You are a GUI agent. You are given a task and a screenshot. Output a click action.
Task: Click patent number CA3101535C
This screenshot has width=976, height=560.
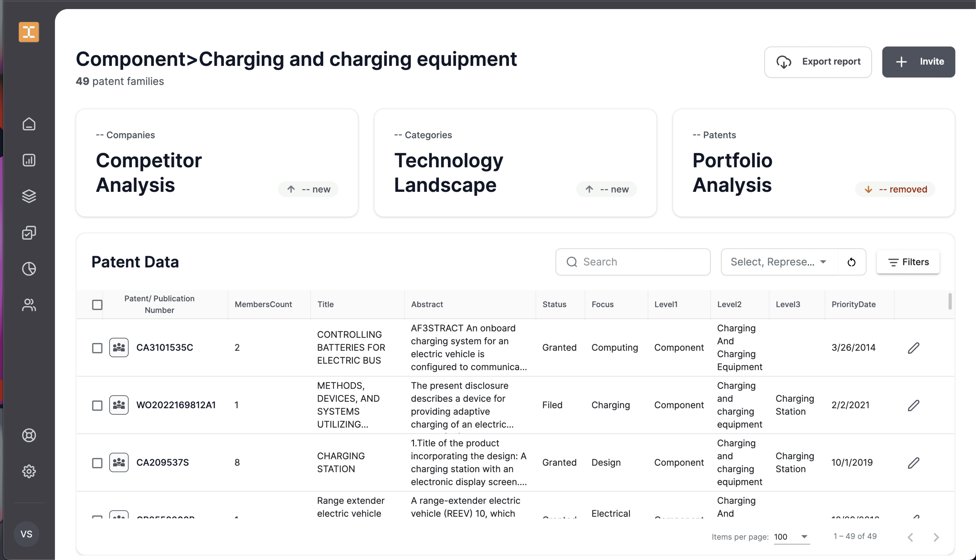tap(165, 347)
